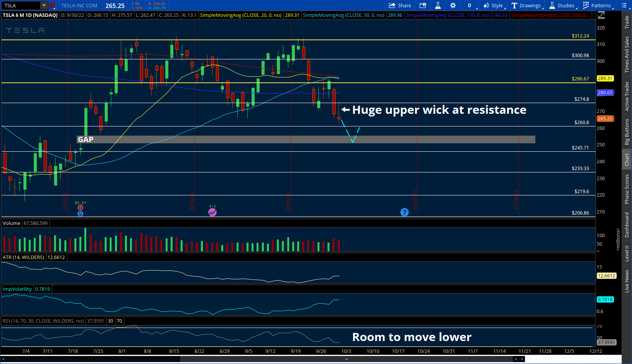Image resolution: width=632 pixels, height=364 pixels.
Task: Click the scrollbar right arrow button
Action: 521,359
